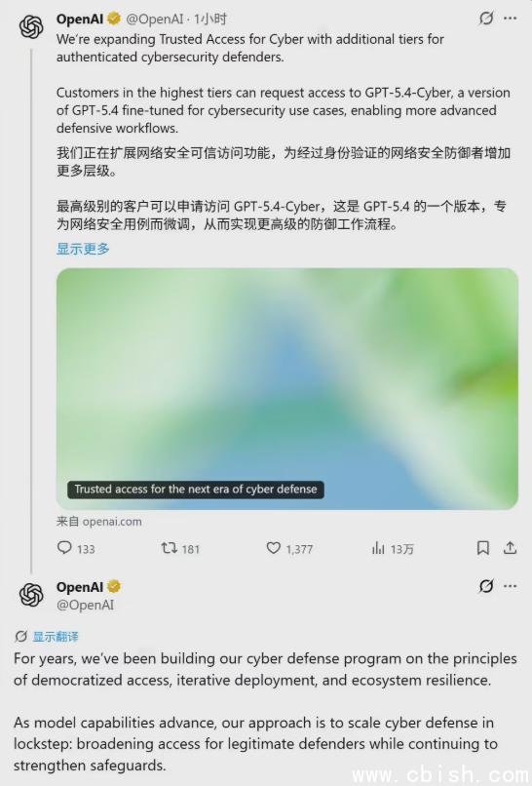Like the tweet with 1,377 likes
532x786 pixels.
pos(274,548)
